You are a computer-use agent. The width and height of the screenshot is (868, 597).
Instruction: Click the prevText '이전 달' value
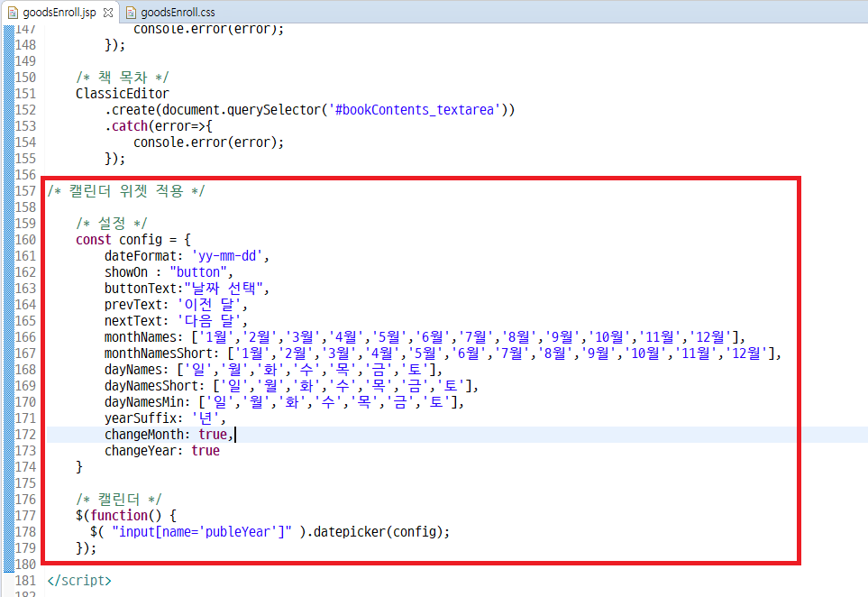coord(209,305)
